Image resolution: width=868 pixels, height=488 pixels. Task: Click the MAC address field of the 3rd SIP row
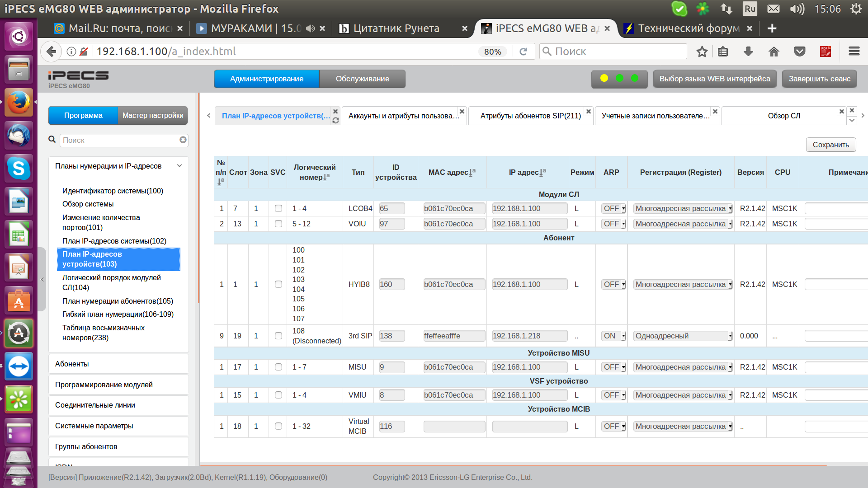coord(454,336)
